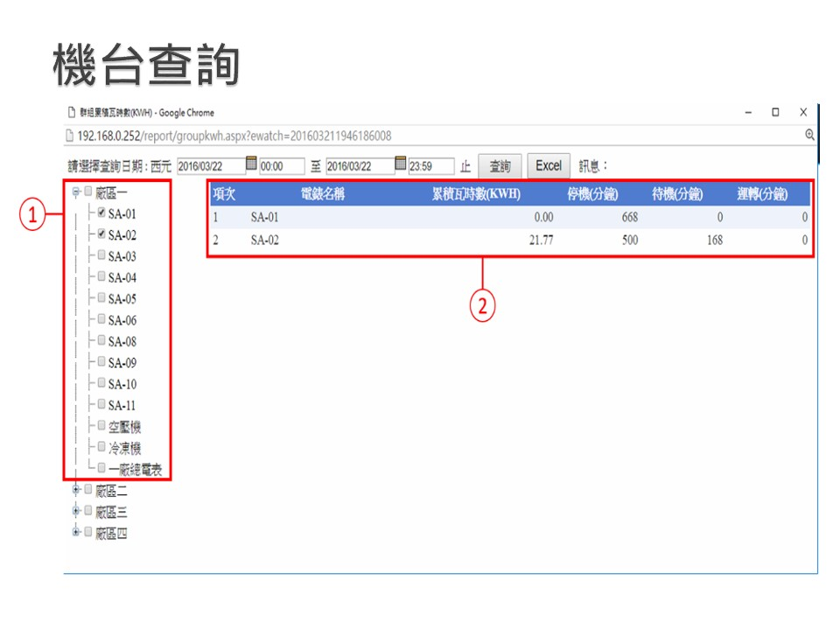The width and height of the screenshot is (840, 630).
Task: Open the start date calendar picker icon
Action: click(x=251, y=164)
